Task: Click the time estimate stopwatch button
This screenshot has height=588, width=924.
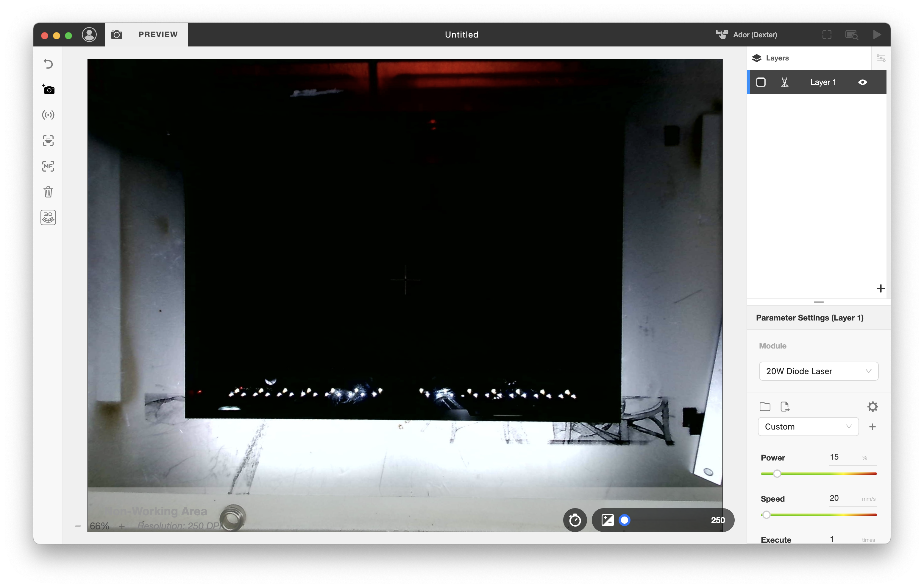Action: click(575, 520)
